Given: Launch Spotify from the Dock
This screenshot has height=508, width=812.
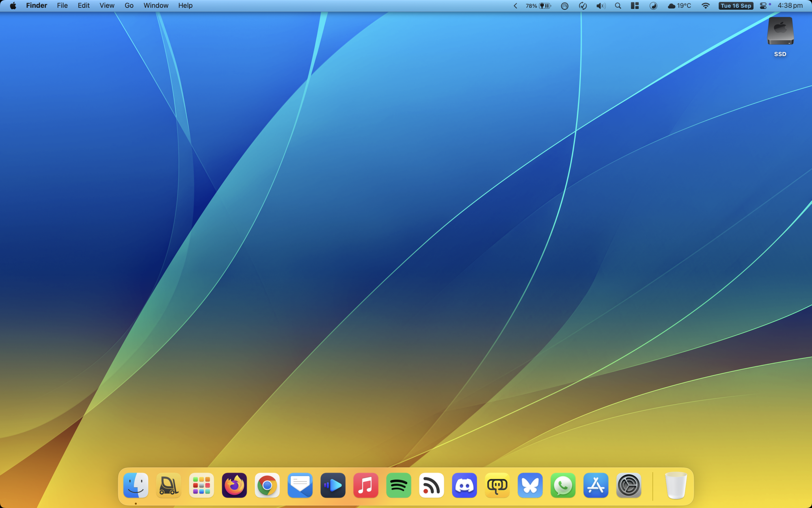Looking at the screenshot, I should point(399,485).
